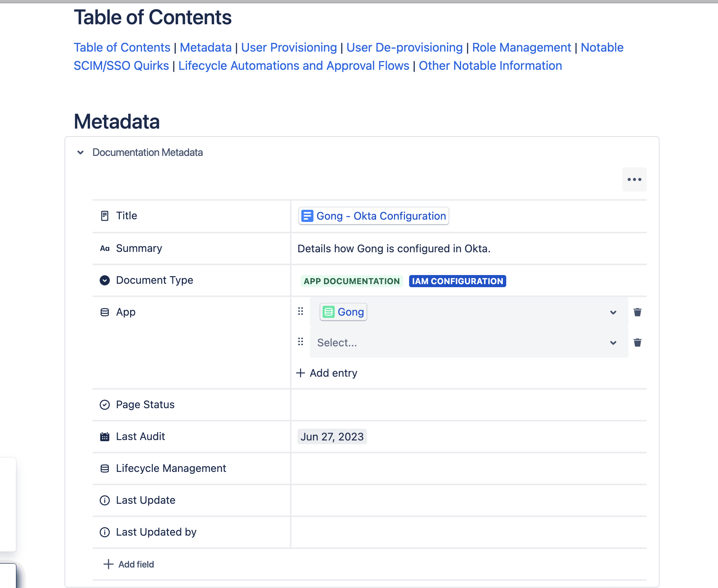The image size is (718, 588).
Task: Delete the empty Select... entry with trash icon
Action: click(x=638, y=343)
